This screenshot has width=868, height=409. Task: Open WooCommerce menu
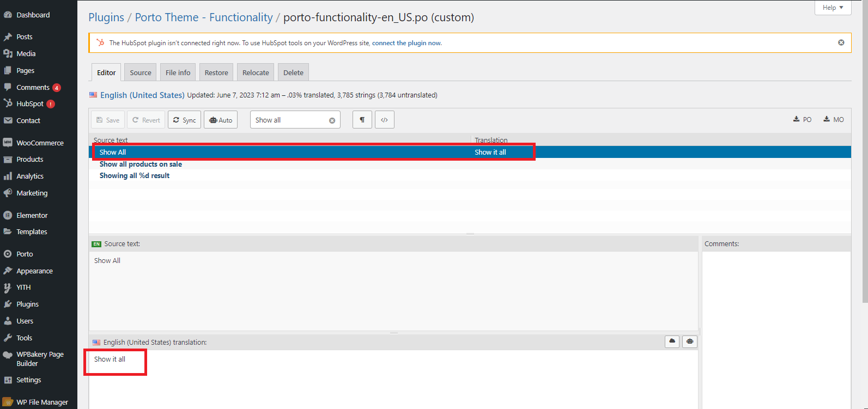click(x=39, y=143)
